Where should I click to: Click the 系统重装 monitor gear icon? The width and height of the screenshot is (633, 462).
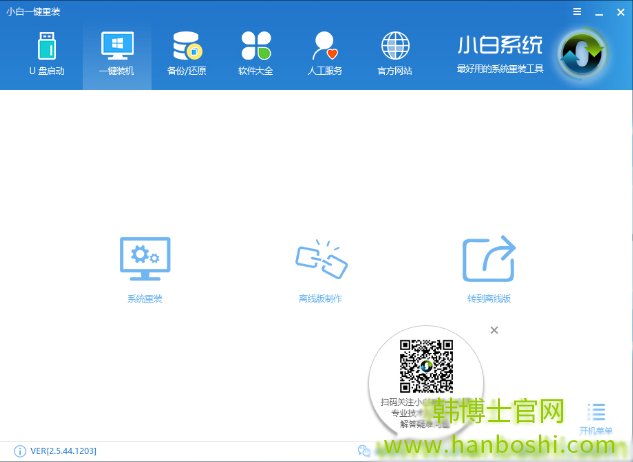[144, 260]
